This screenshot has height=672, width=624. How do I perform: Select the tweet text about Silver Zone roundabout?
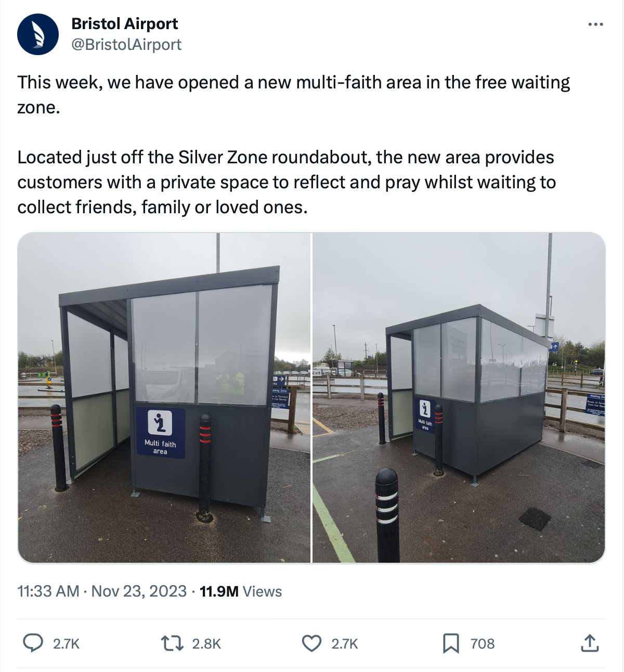tap(287, 182)
